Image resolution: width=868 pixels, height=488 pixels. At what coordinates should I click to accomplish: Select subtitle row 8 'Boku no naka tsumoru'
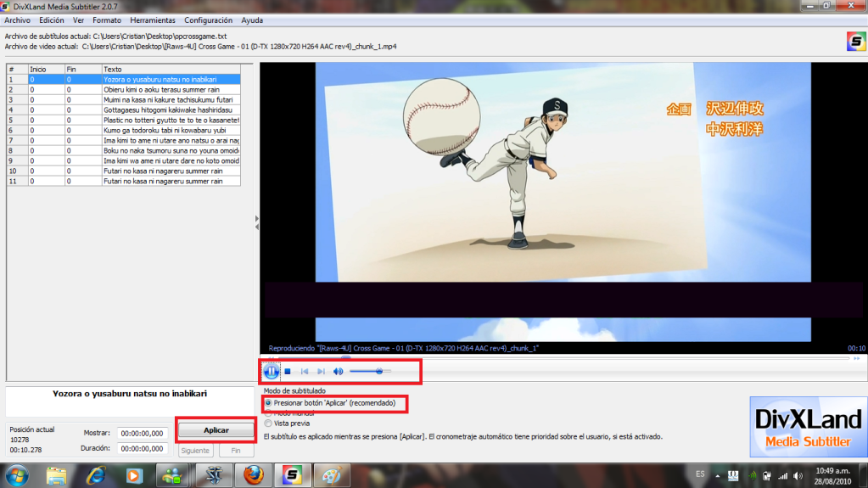(123, 151)
